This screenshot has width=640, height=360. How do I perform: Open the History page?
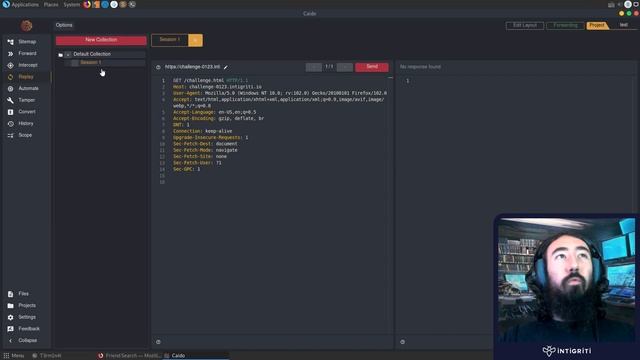(27, 124)
